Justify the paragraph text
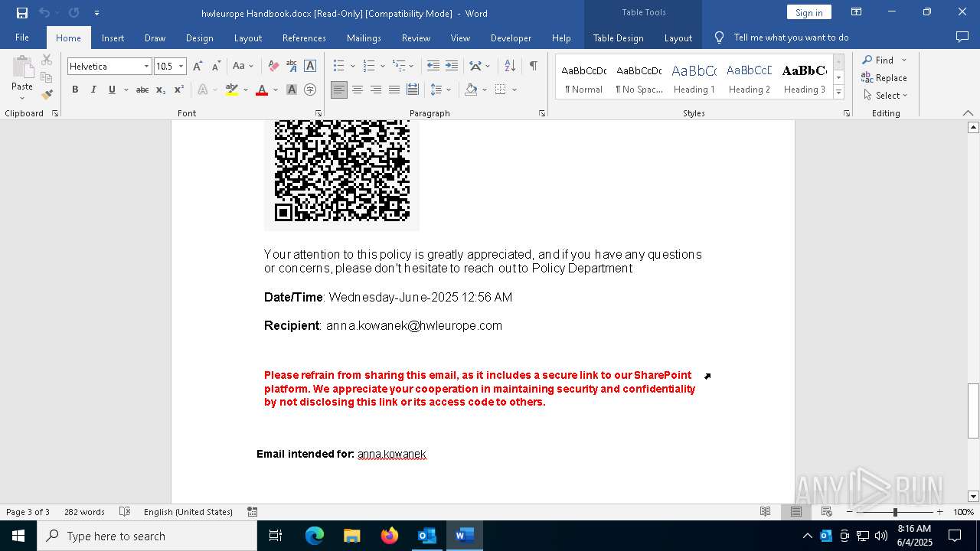 394,90
